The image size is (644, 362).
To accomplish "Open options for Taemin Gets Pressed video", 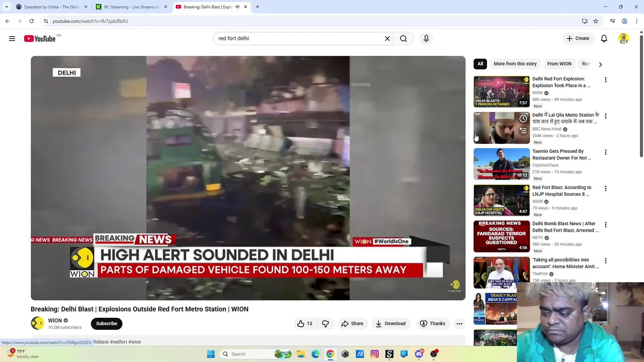I will pyautogui.click(x=606, y=152).
